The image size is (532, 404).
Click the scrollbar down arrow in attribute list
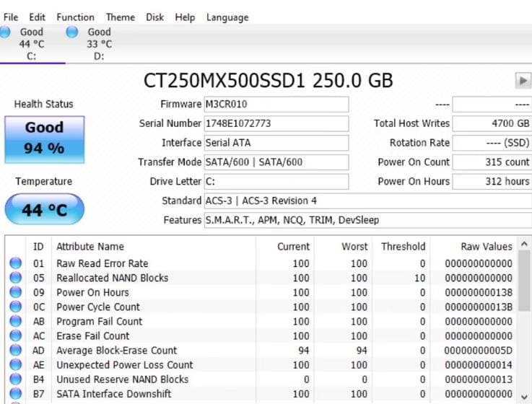pos(524,396)
